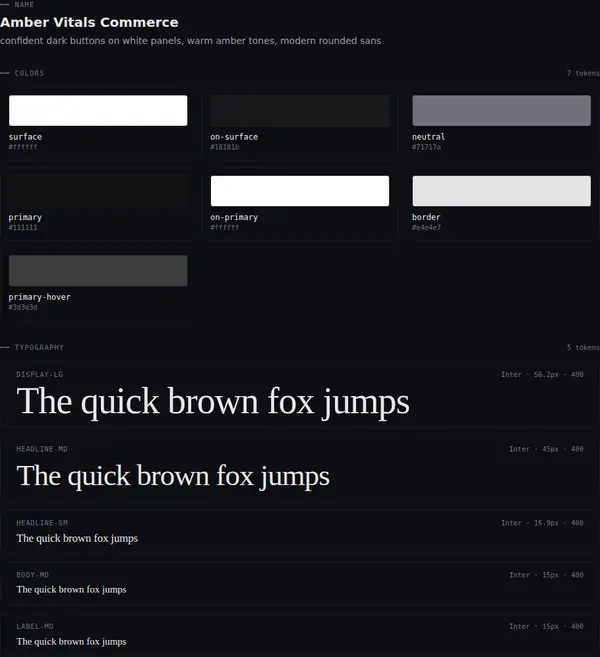Click the '7 tokens' count label
Screen dimensions: 600x657
coord(583,73)
